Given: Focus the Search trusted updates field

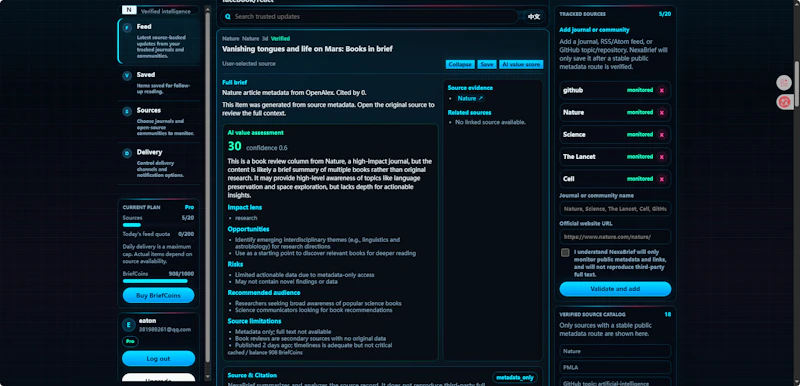Looking at the screenshot, I should pyautogui.click(x=369, y=17).
